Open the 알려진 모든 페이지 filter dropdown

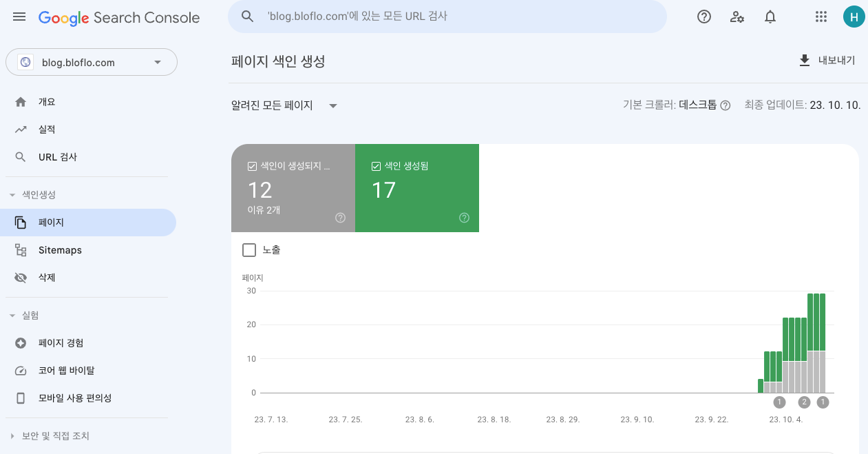click(333, 105)
